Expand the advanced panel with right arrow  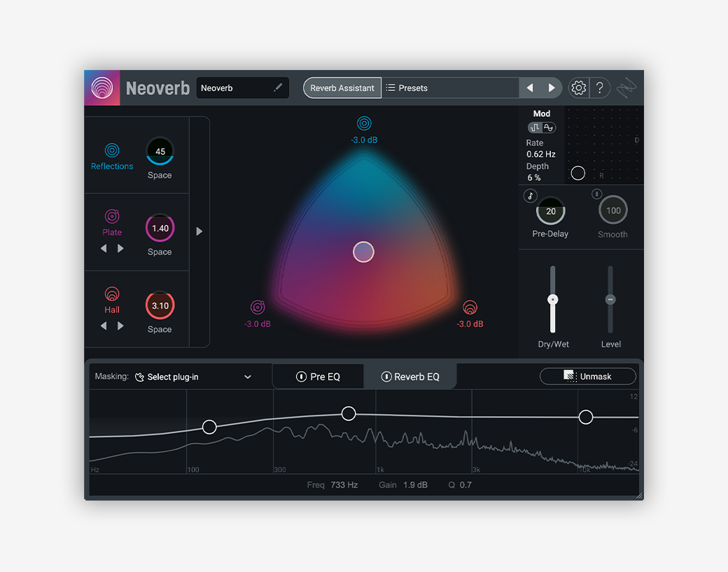tap(199, 231)
